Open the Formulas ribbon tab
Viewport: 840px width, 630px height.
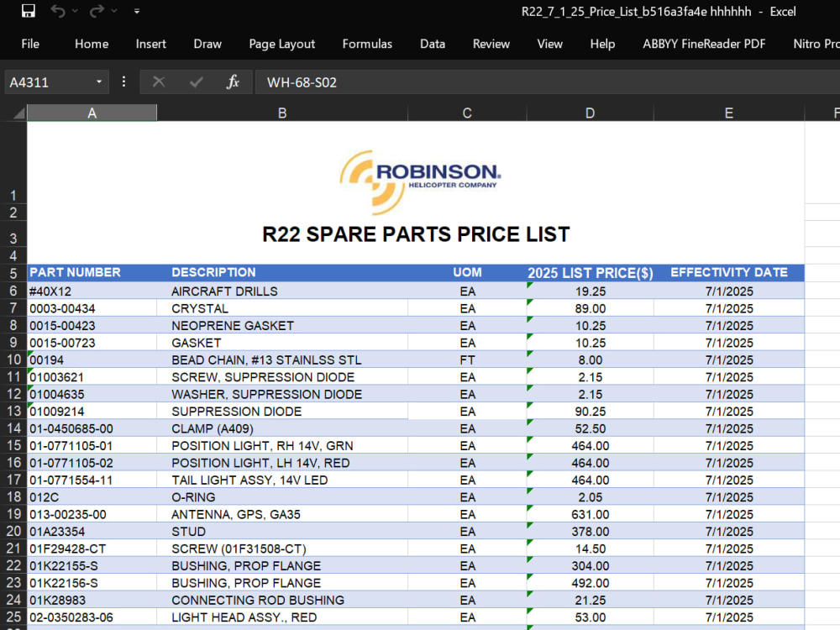pyautogui.click(x=368, y=44)
